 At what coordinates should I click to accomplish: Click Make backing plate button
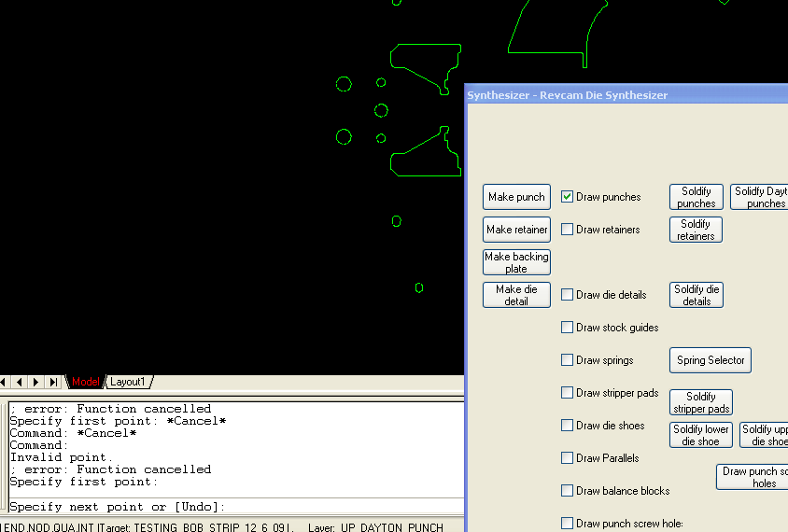[x=516, y=262]
